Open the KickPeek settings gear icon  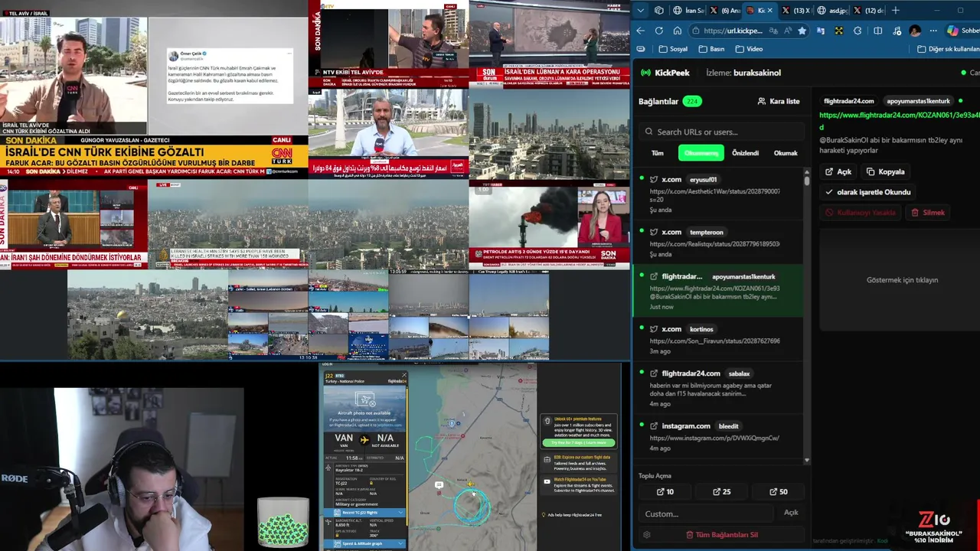click(x=647, y=535)
